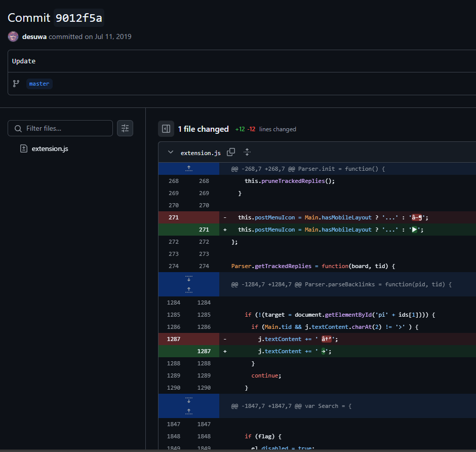Select extension.js in the file tree

50,149
